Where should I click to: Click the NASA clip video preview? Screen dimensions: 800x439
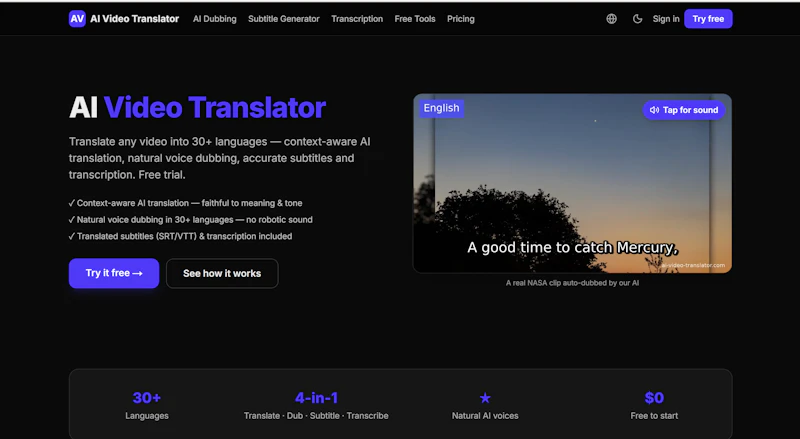tap(572, 183)
